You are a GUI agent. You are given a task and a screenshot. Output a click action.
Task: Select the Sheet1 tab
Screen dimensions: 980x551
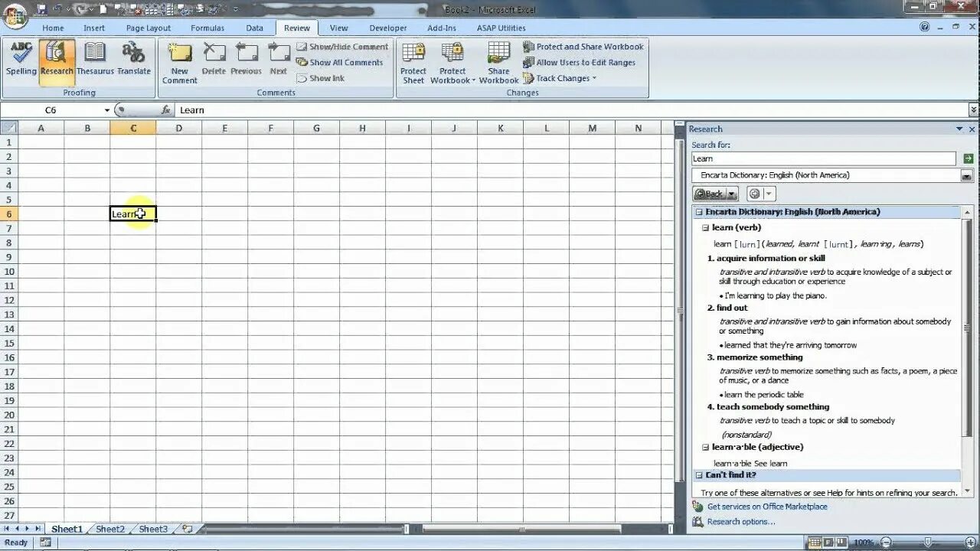pos(66,529)
